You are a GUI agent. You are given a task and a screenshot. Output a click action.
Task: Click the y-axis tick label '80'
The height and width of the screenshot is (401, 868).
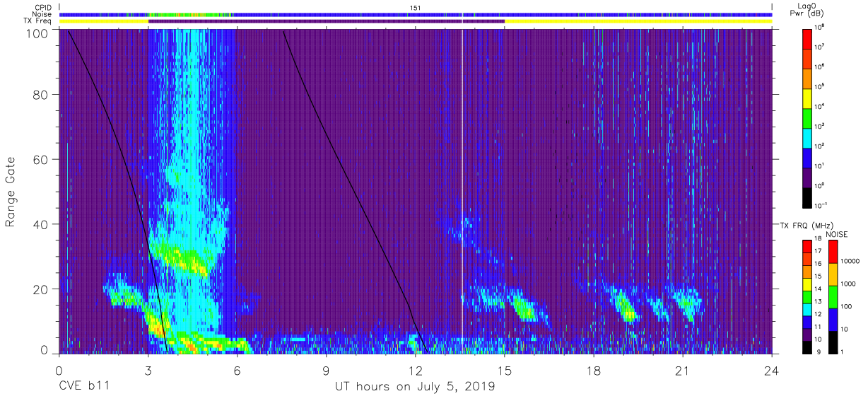(40, 95)
